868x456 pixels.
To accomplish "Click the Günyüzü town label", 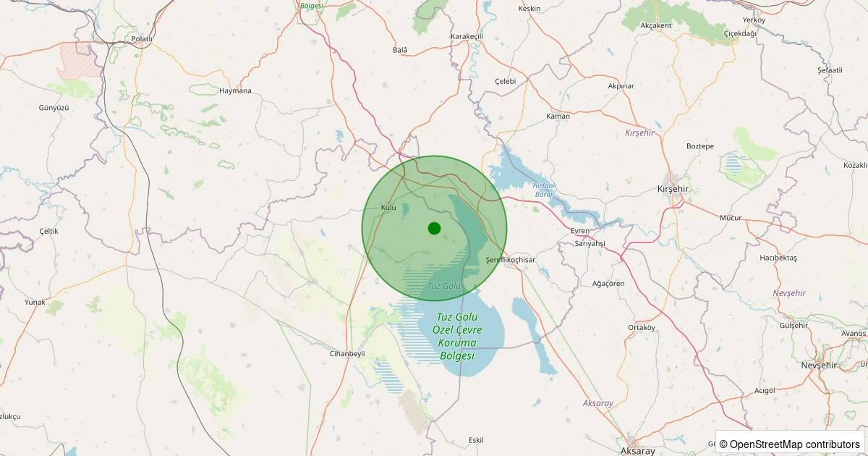I will 54,108.
